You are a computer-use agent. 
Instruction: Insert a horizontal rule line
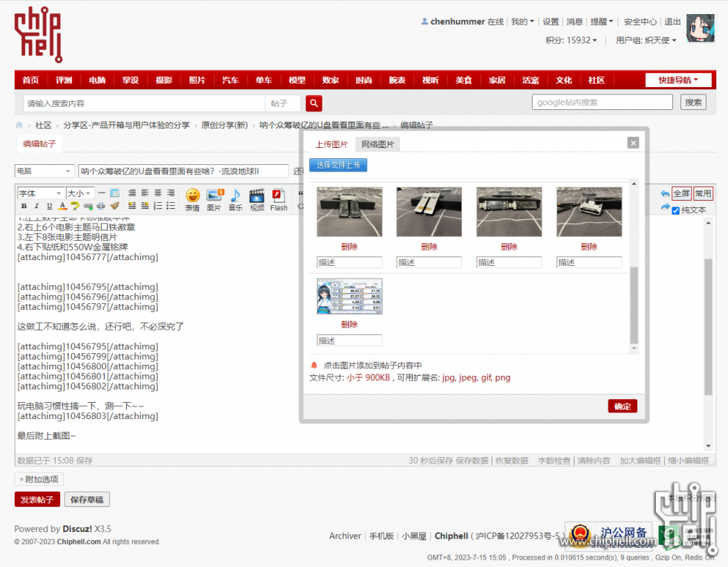pyautogui.click(x=102, y=192)
